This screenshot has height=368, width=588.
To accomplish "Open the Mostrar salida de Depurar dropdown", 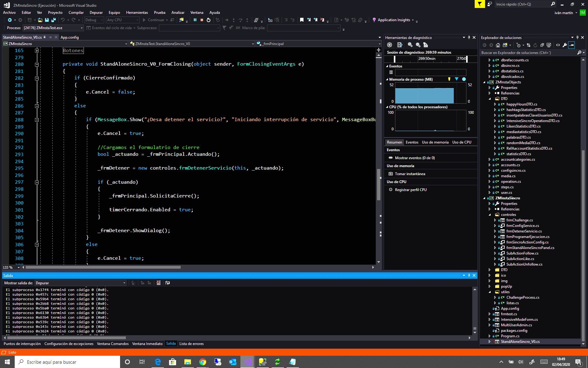I will click(x=124, y=283).
